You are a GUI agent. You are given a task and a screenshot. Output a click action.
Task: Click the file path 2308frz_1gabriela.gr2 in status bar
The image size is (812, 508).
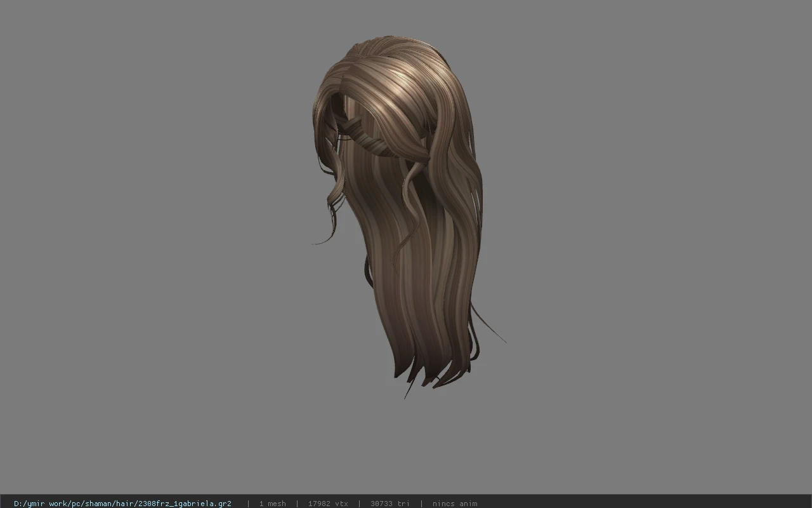click(x=122, y=504)
